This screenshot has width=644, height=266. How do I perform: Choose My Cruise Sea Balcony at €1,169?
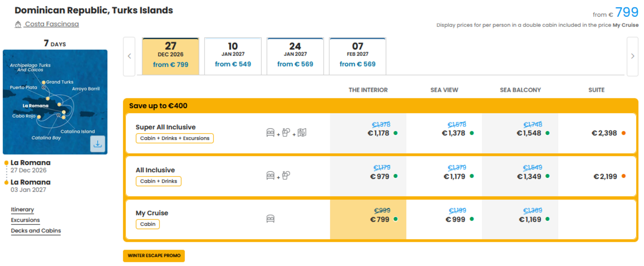[x=520, y=219]
